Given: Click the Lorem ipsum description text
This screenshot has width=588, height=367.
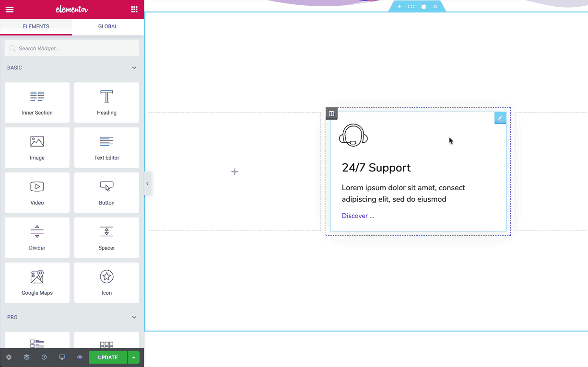Looking at the screenshot, I should pos(403,194).
